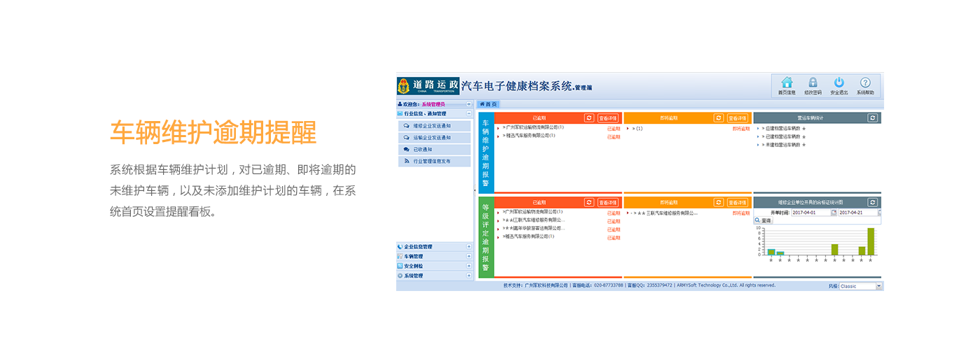Refresh the 营运车辆统计 panel

(x=872, y=118)
